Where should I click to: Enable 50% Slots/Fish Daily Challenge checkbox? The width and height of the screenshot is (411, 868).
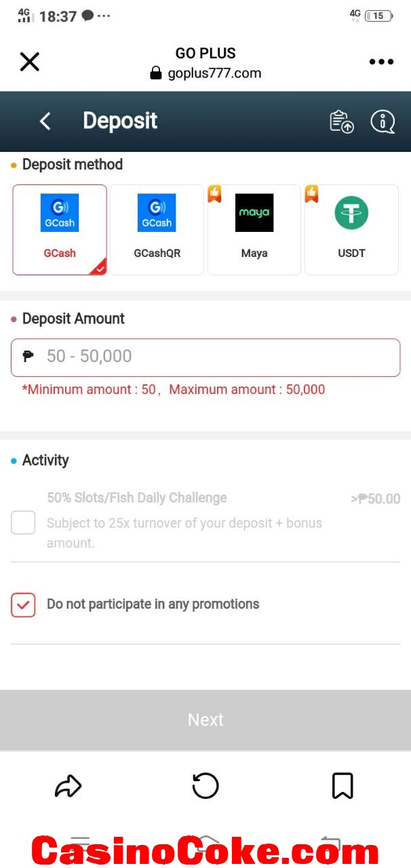(23, 523)
